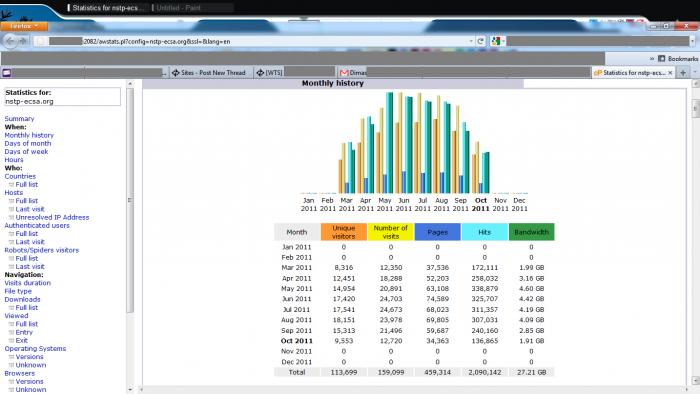Image resolution: width=700 pixels, height=394 pixels.
Task: Switch to the Gmail Dimas tab
Action: click(x=464, y=72)
